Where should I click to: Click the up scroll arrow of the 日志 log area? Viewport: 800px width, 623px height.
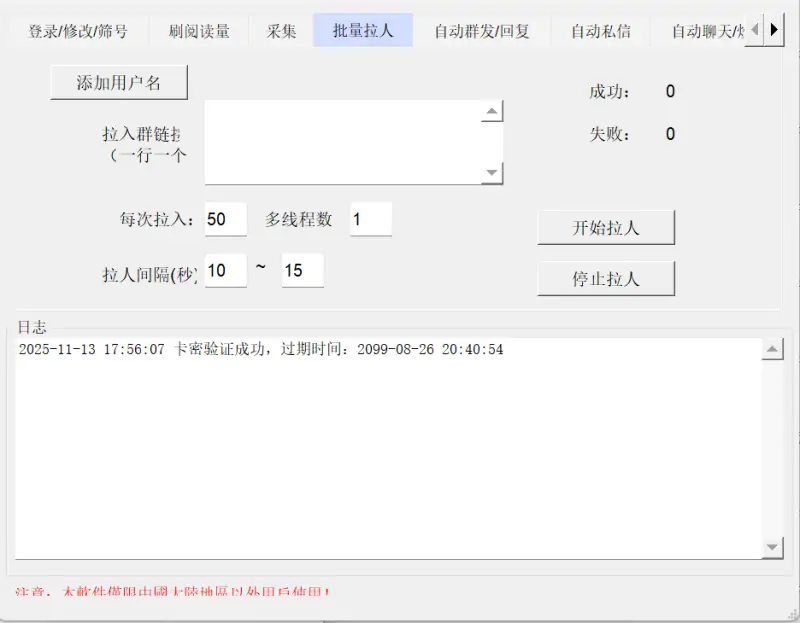(x=771, y=348)
